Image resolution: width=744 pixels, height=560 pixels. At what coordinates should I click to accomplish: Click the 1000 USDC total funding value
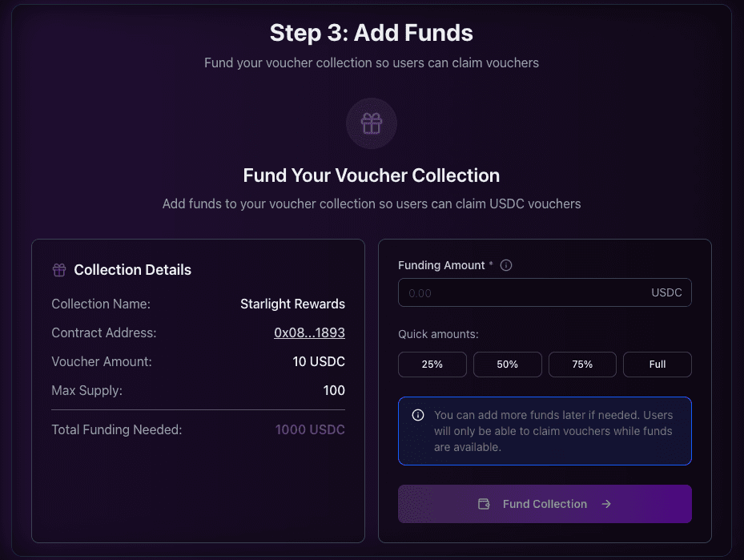click(x=310, y=429)
